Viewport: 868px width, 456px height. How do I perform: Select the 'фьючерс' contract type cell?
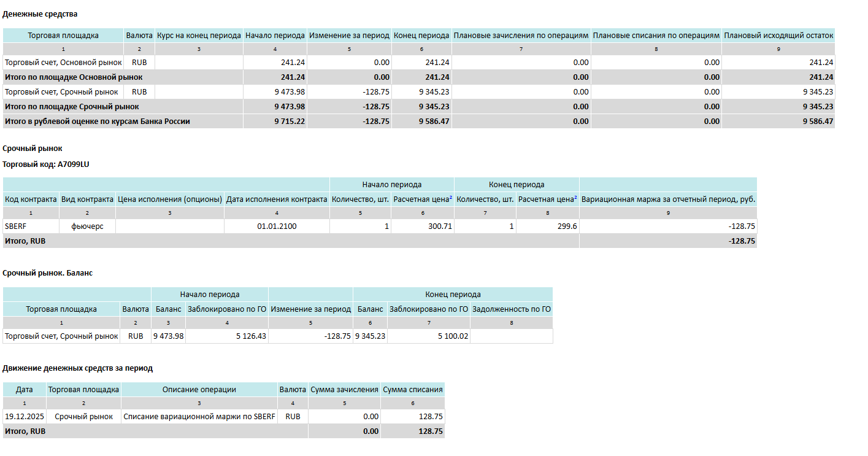tap(87, 226)
